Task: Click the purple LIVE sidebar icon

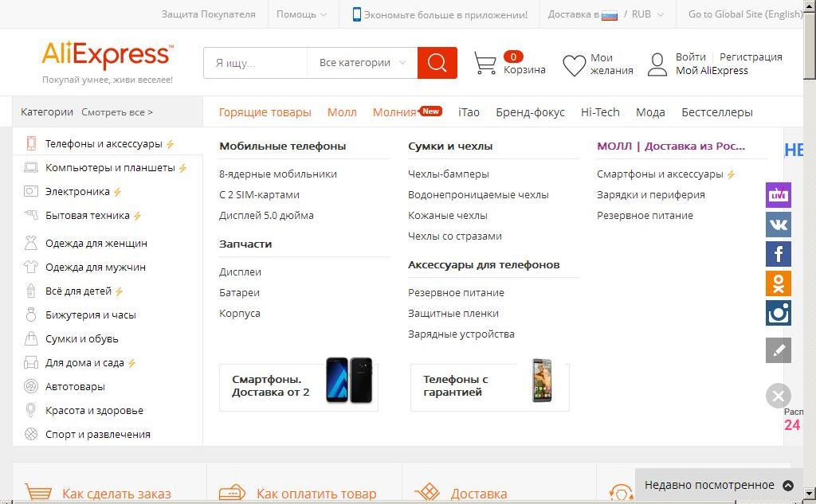Action: pos(778,195)
